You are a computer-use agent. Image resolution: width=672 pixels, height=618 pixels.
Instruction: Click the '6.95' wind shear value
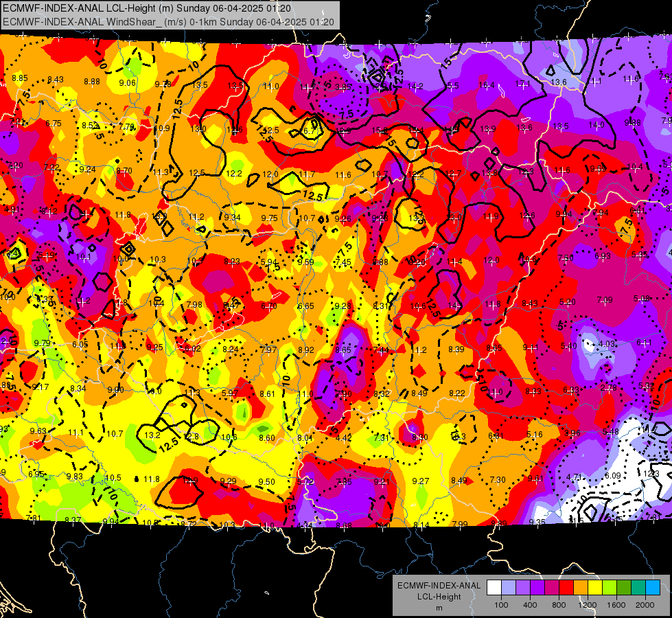tap(36, 474)
